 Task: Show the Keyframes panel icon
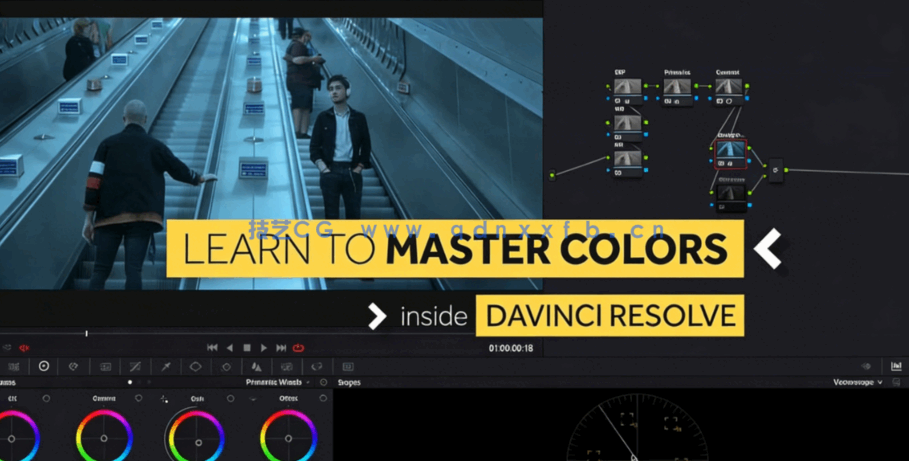866,366
